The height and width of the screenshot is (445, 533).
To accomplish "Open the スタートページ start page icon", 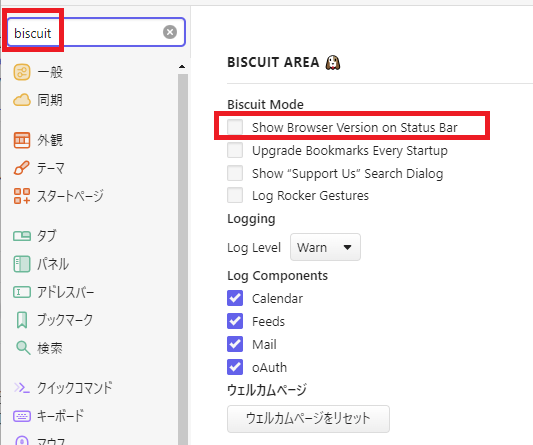I will (22, 196).
